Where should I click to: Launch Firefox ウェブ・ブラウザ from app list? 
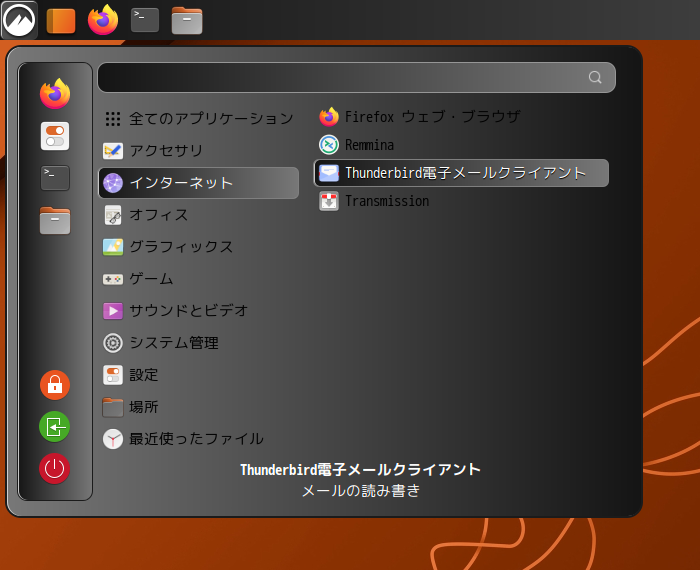pyautogui.click(x=462, y=117)
